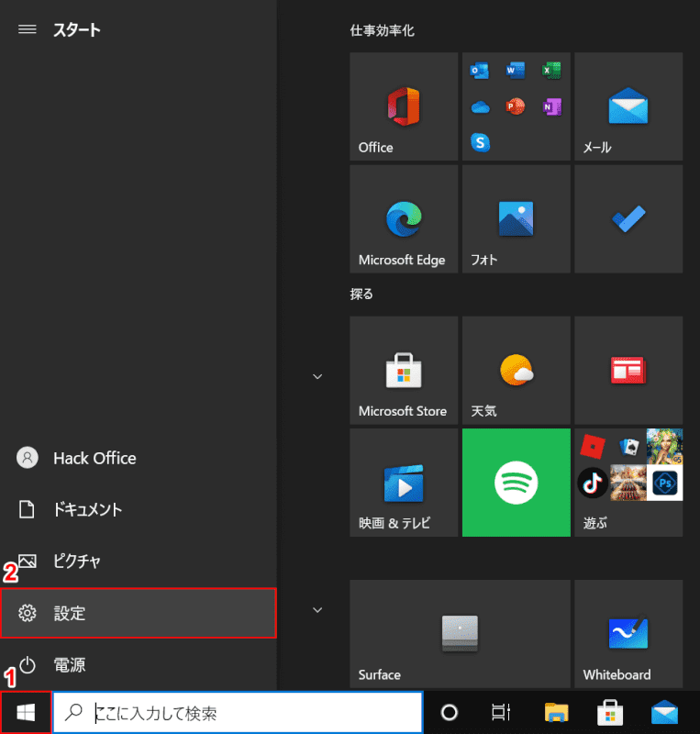
Task: Open Solitaire cards in the 遊ぶ folder
Action: [628, 446]
